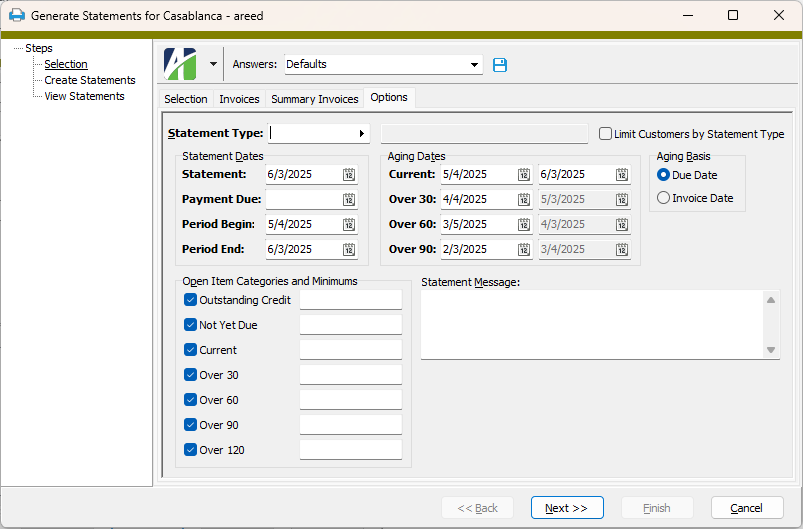Screen dimensions: 803x529
Task: Uncheck the Outstanding Credit category
Action: pyautogui.click(x=191, y=300)
